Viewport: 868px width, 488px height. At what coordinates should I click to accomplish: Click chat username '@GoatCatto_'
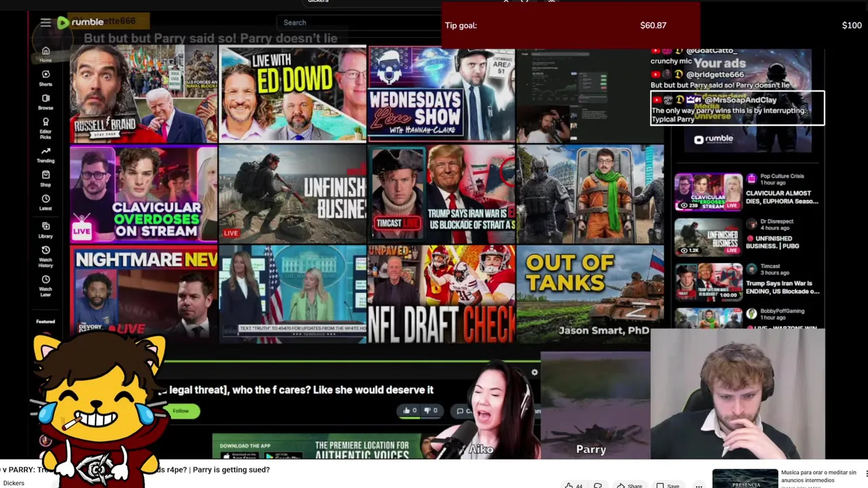[711, 51]
